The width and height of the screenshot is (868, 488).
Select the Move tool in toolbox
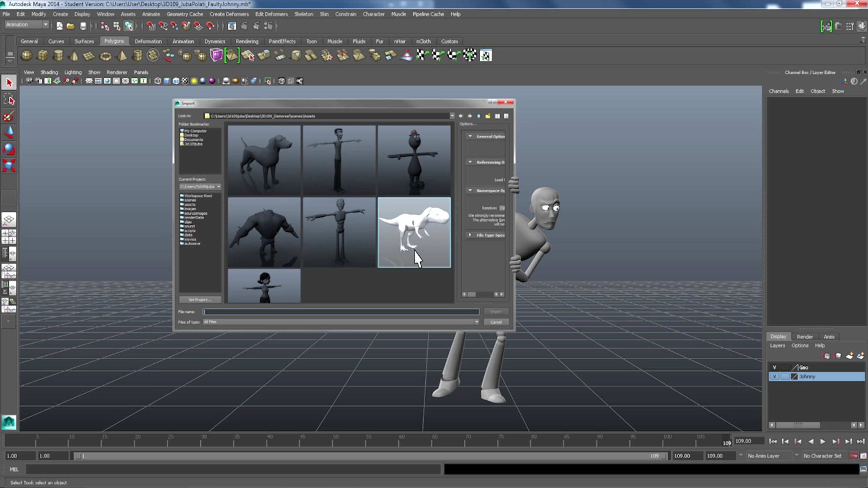pos(9,132)
